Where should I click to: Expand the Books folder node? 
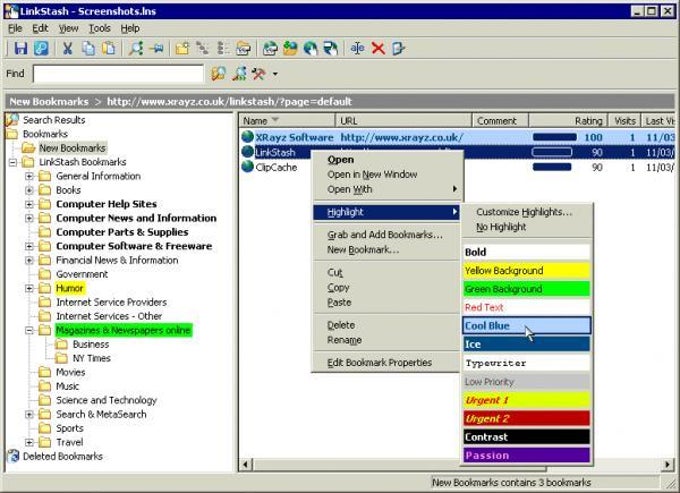coord(29,190)
